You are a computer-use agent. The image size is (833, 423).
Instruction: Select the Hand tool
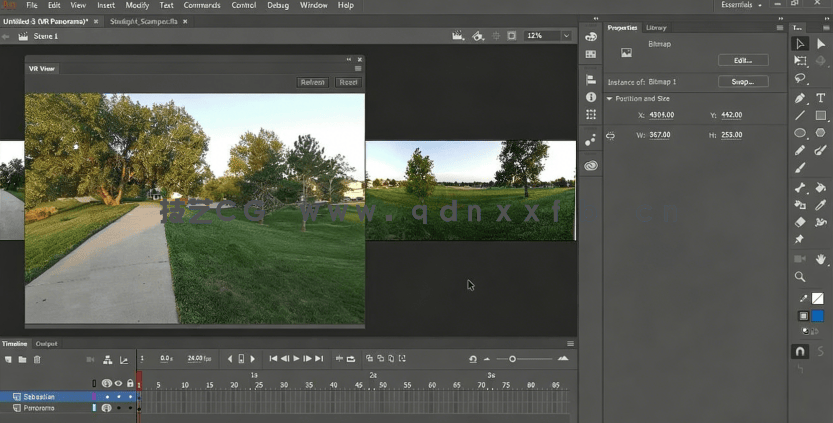tap(820, 259)
